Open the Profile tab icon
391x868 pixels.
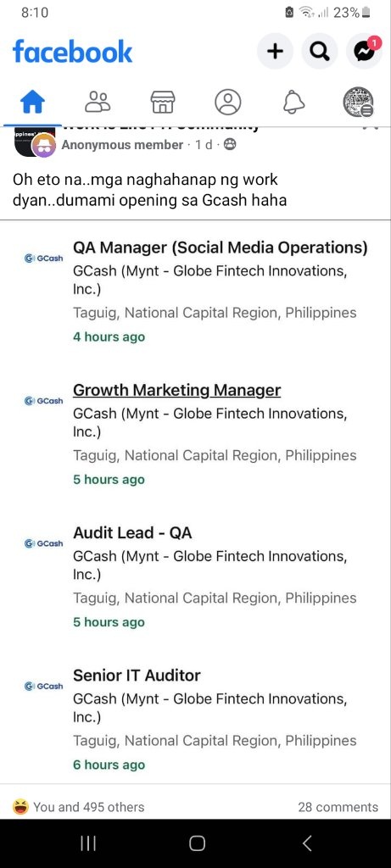227,103
